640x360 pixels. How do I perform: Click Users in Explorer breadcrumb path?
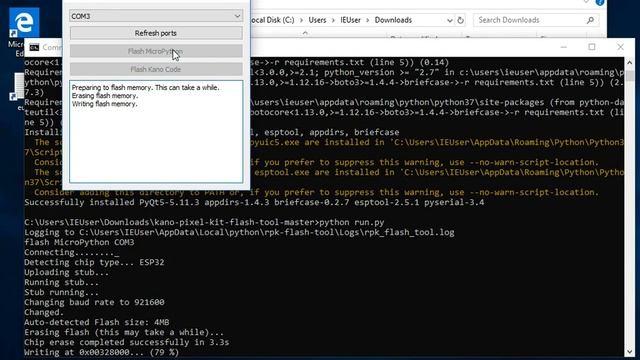coord(317,20)
